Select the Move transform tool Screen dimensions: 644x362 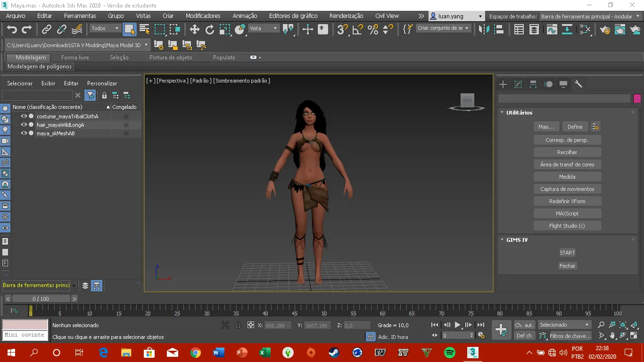click(x=195, y=30)
